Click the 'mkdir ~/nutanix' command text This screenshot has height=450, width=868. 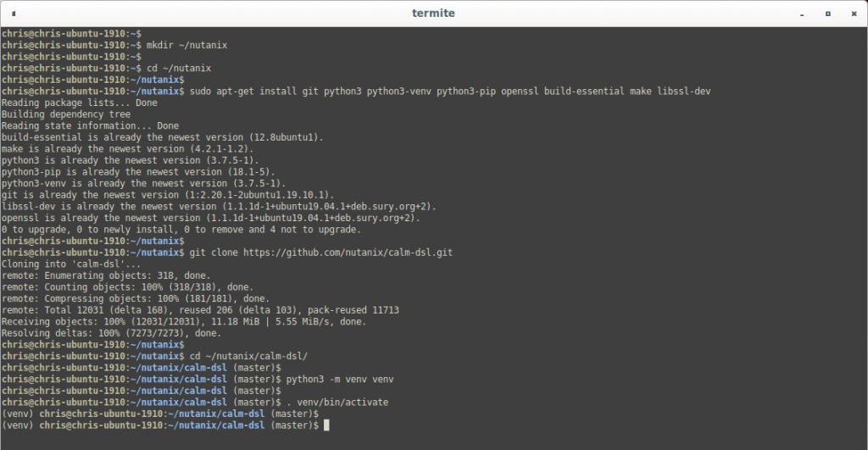[x=186, y=46]
